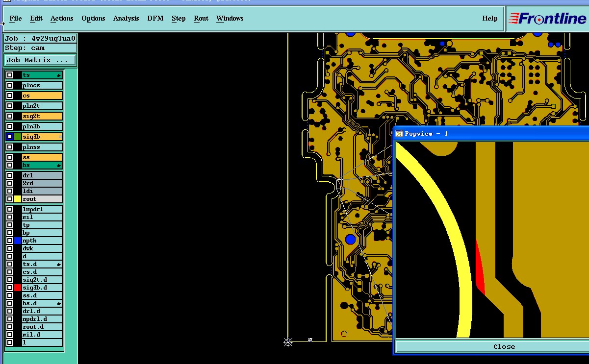
Task: Open the Job Matrix dialog
Action: click(40, 60)
